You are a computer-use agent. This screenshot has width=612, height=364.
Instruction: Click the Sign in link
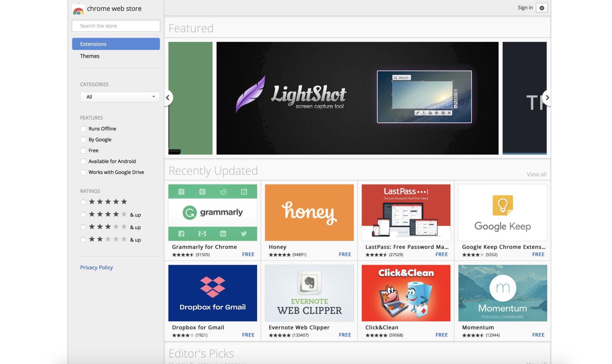pos(525,8)
